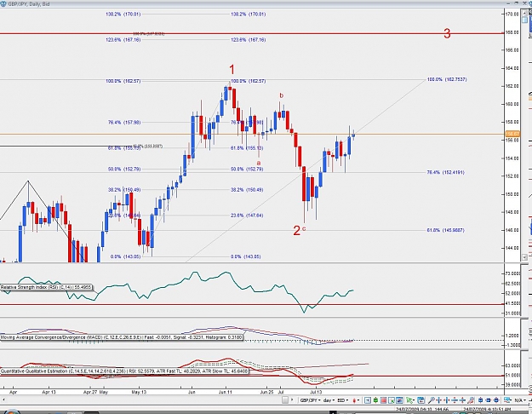532x414 pixels.
Task: Click the 170.00 price axis label
Action: (x=512, y=14)
